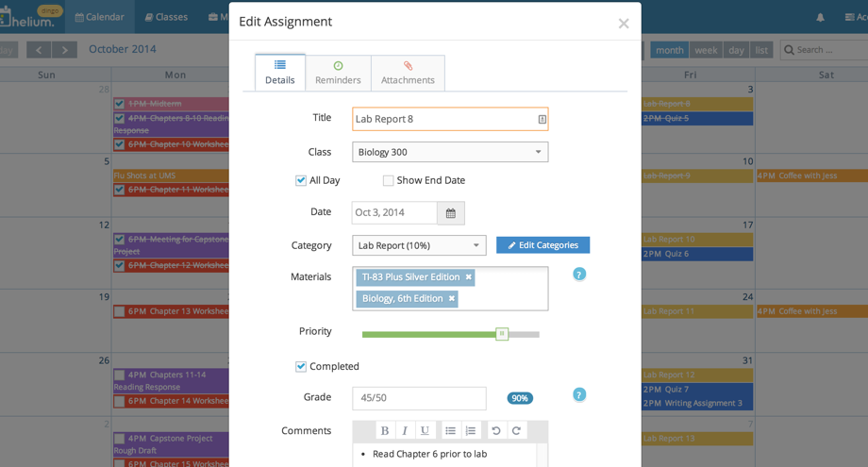Adjust the Priority slider handle
This screenshot has width=868, height=467.
click(x=502, y=334)
